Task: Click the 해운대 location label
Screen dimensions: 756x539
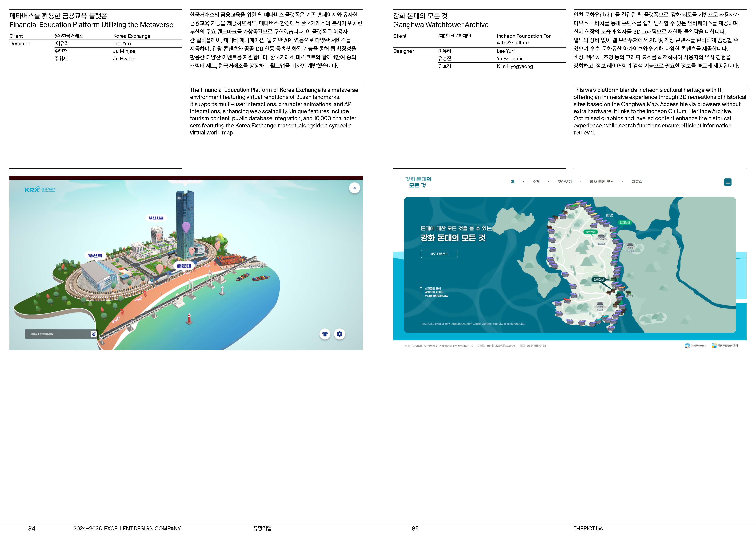Action: click(x=184, y=266)
